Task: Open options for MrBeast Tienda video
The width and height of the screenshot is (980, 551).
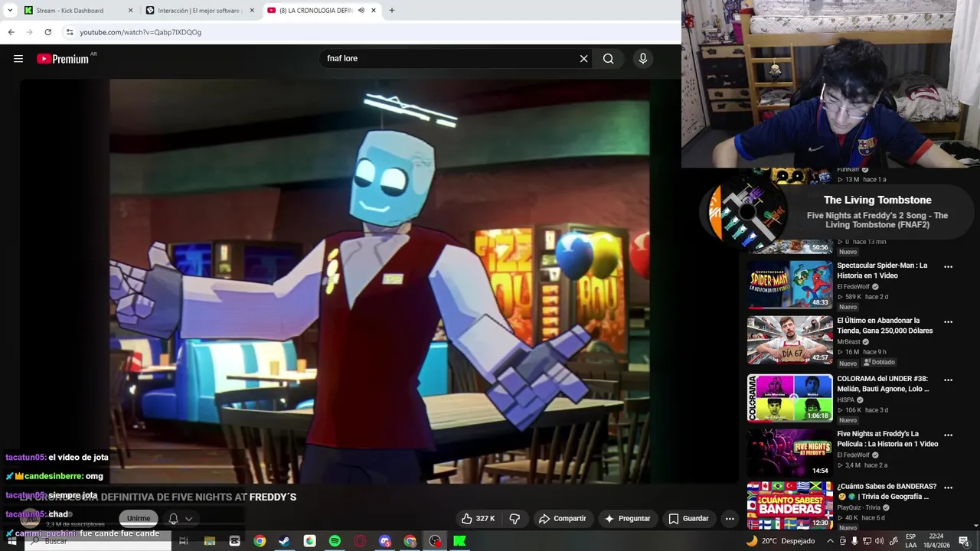Action: [948, 322]
